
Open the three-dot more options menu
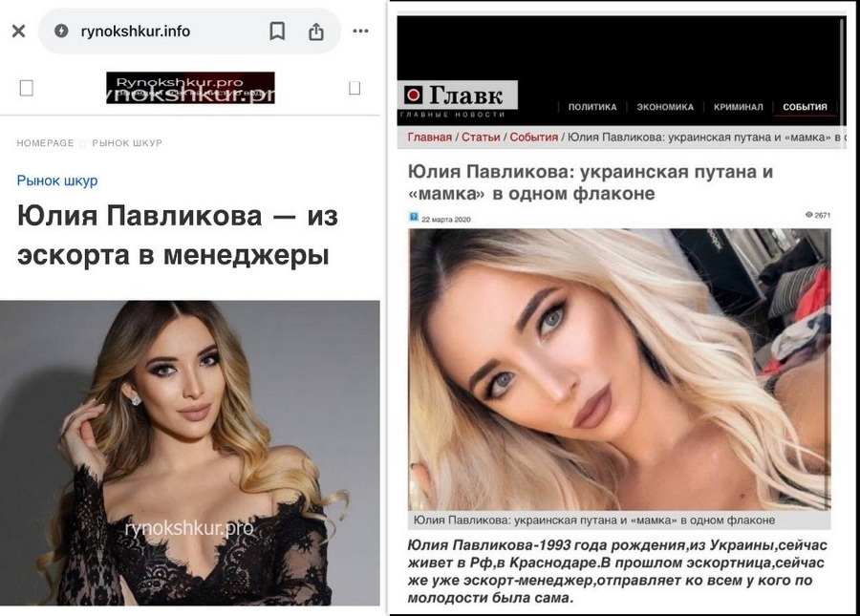[x=360, y=31]
